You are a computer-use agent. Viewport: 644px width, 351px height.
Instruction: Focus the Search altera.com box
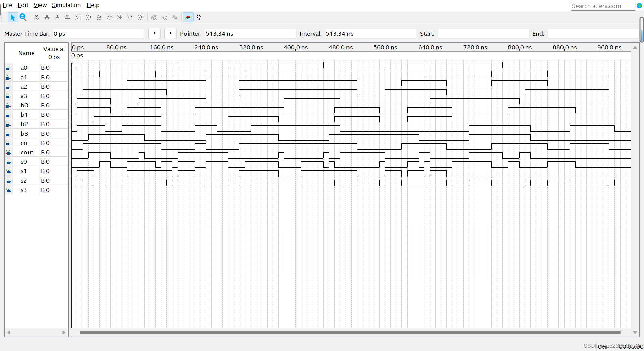[x=603, y=6]
